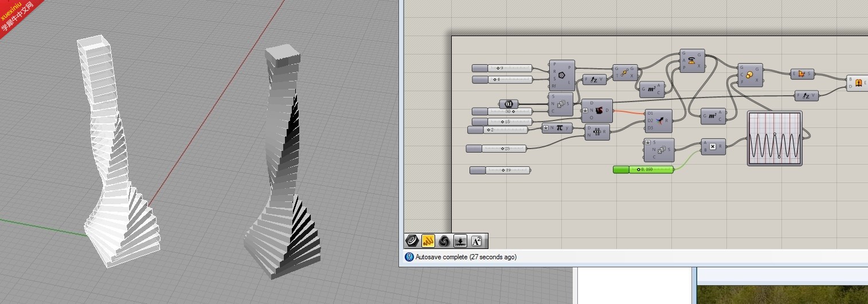Select the Division component below Duplicate Data

pos(597,132)
